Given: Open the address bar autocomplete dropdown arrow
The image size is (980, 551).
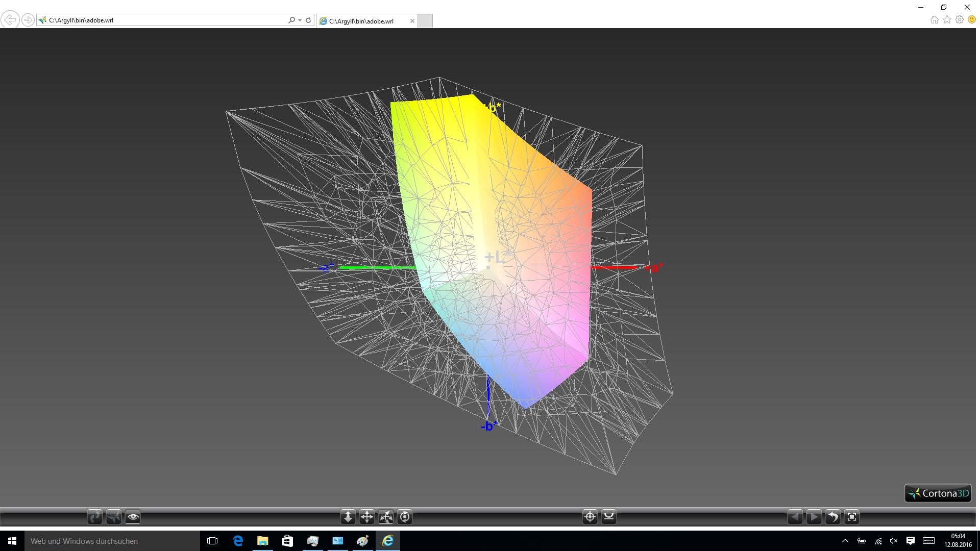Looking at the screenshot, I should [x=300, y=20].
